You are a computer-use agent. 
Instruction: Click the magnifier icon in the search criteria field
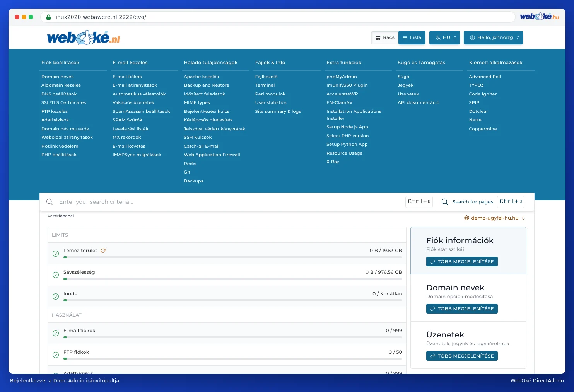(50, 202)
